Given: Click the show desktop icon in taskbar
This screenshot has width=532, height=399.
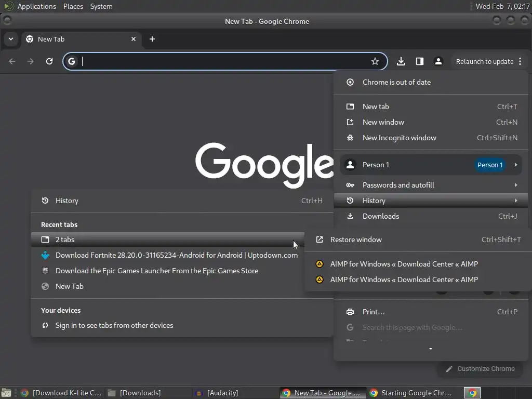Looking at the screenshot, I should pyautogui.click(x=6, y=393).
